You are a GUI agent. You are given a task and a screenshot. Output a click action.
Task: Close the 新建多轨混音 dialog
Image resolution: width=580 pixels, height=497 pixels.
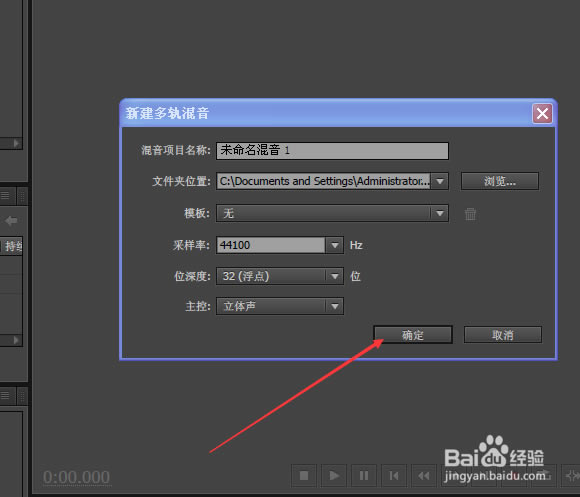[x=542, y=114]
